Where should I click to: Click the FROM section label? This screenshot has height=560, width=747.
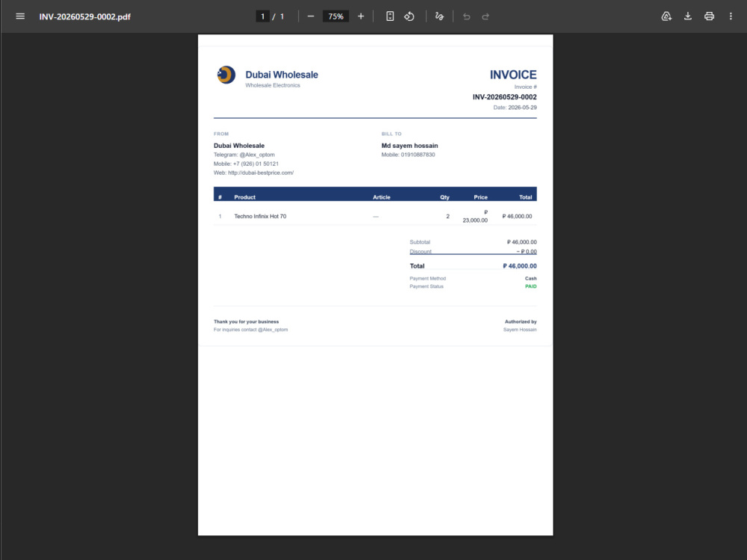(x=221, y=134)
